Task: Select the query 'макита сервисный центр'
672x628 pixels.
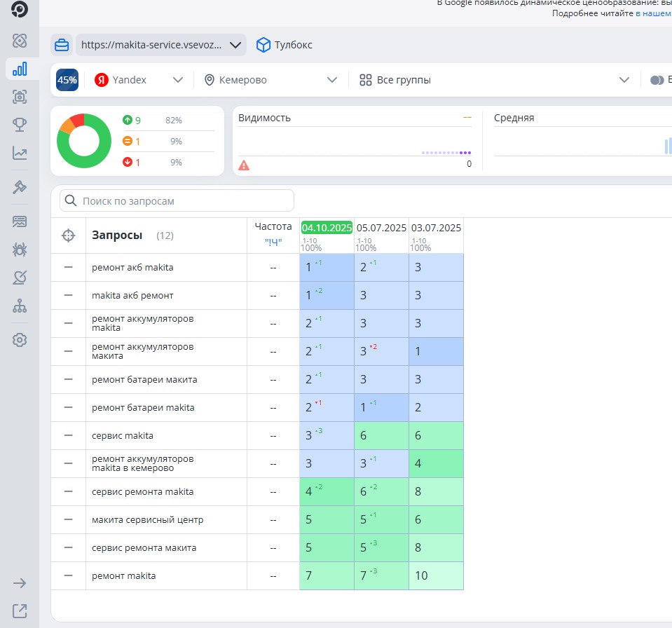Action: pyautogui.click(x=147, y=520)
